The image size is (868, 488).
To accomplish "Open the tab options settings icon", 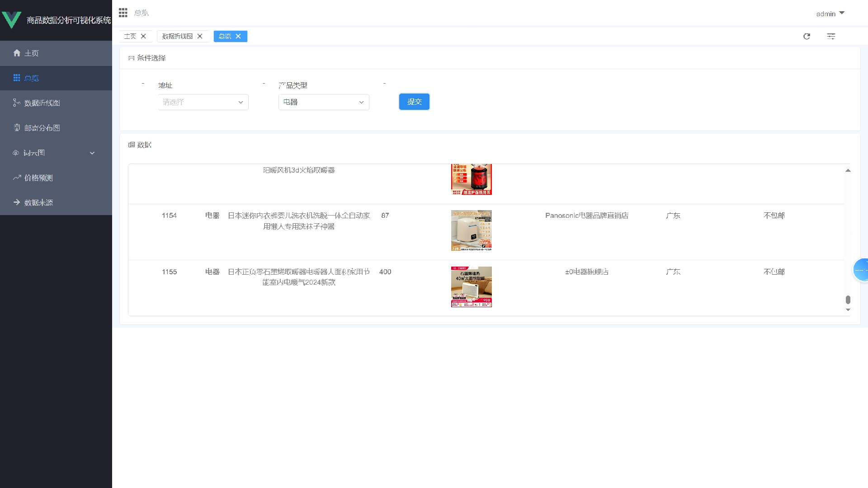I will tap(831, 36).
